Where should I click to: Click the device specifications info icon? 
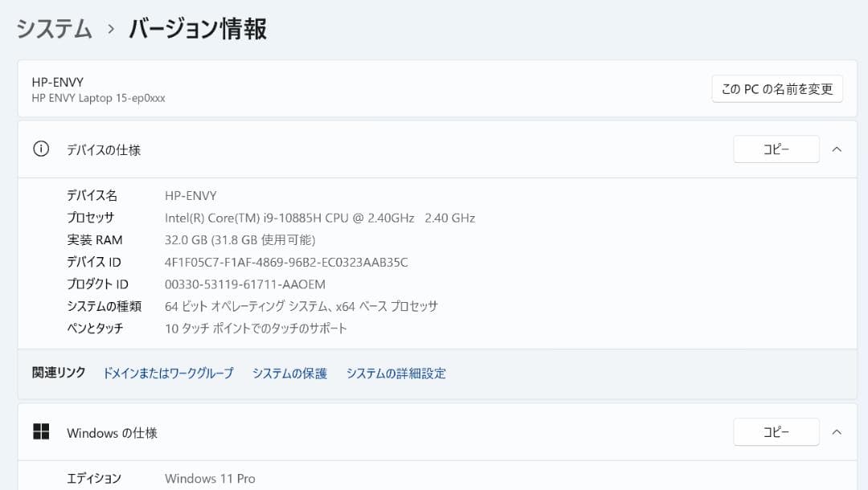coord(41,149)
